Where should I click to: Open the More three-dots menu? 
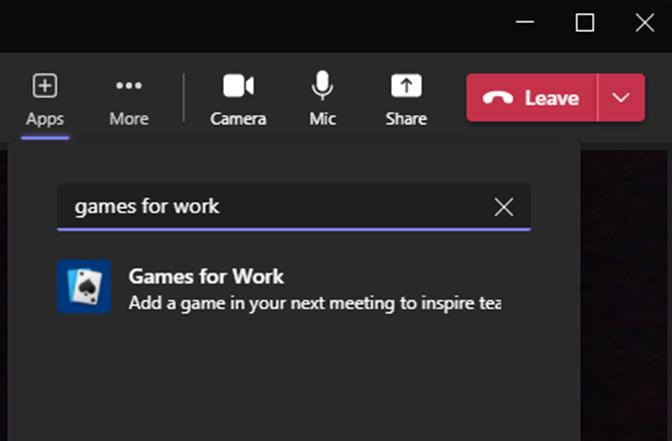point(129,85)
